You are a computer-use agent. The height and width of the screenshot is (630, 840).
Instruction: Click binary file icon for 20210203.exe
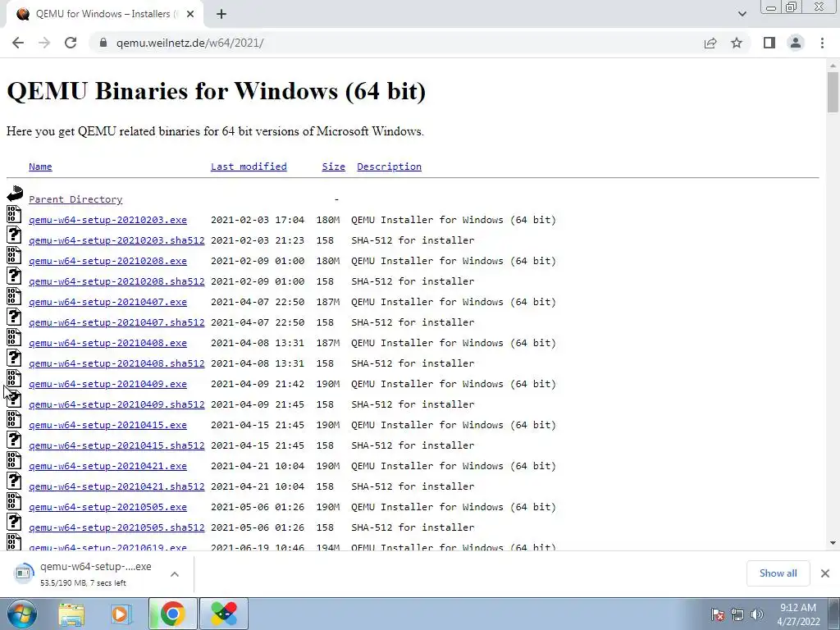click(14, 214)
